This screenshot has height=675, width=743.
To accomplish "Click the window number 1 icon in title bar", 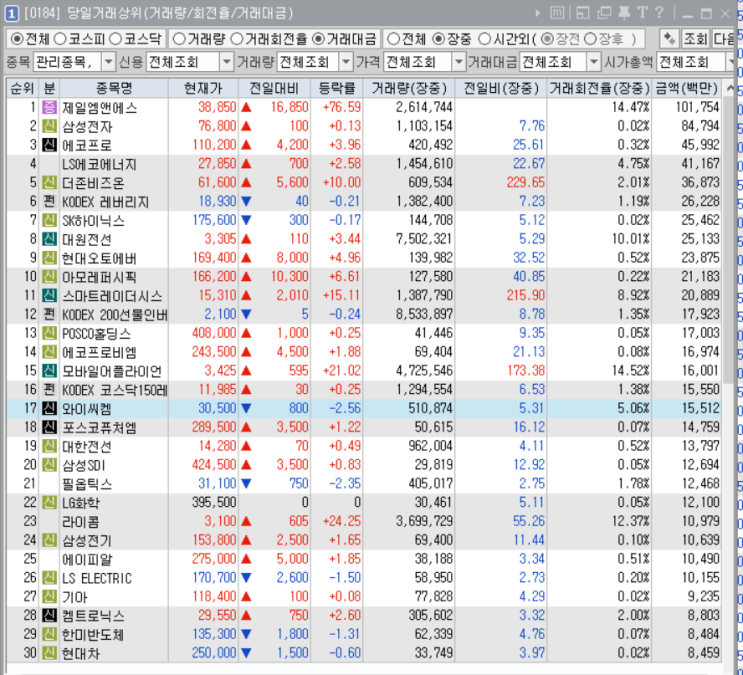I will 11,13.
